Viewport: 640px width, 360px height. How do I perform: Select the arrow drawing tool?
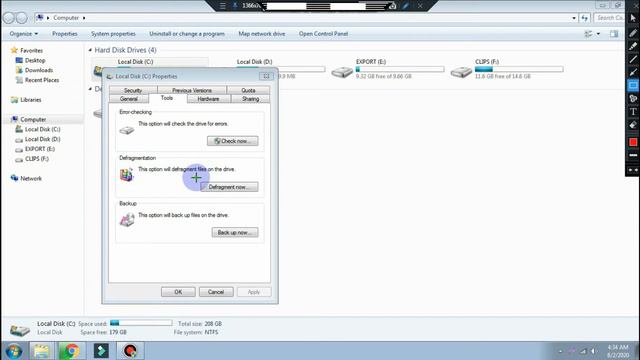pyautogui.click(x=633, y=72)
